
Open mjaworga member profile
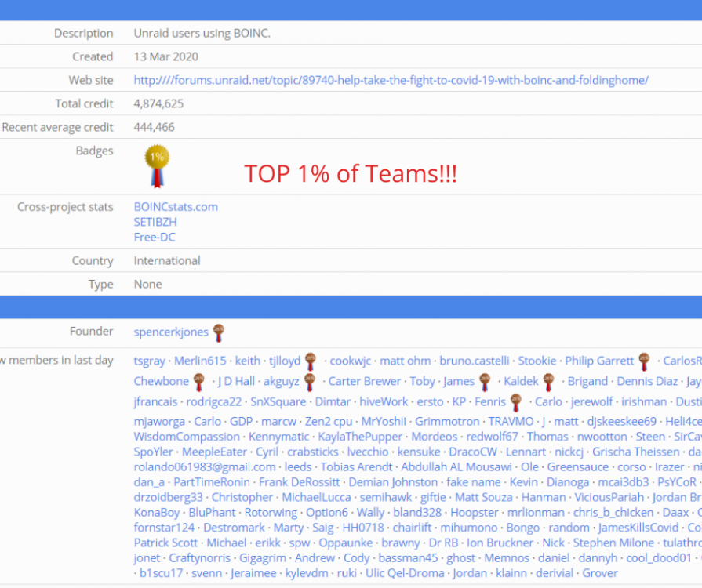click(159, 422)
